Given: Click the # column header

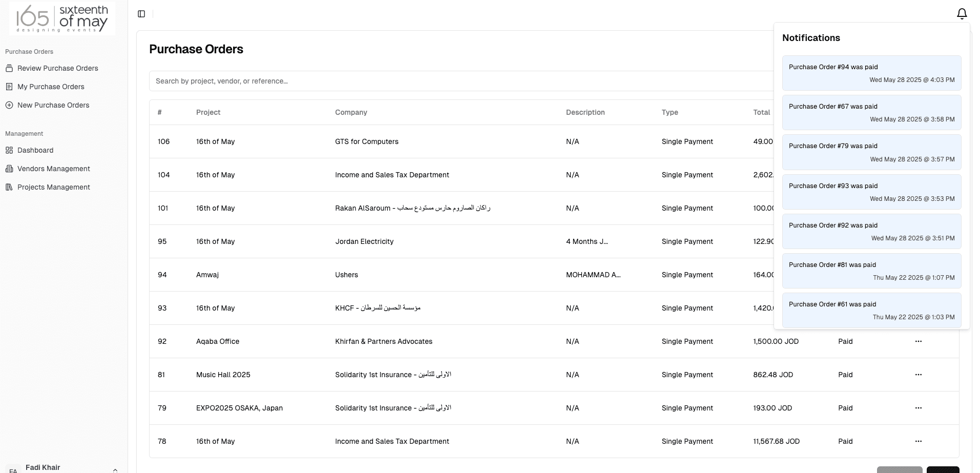Looking at the screenshot, I should click(x=160, y=112).
